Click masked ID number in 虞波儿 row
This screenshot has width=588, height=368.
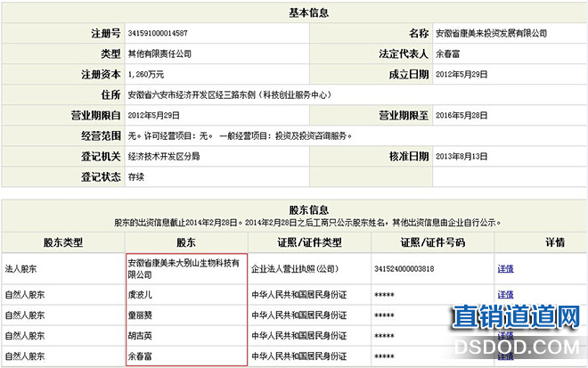(x=384, y=295)
